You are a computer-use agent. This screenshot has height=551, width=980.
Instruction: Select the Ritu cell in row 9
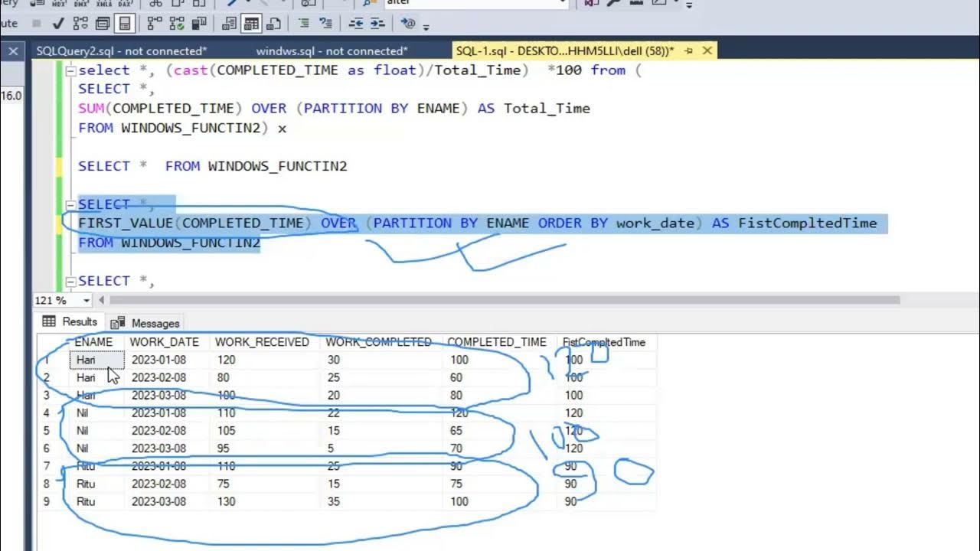96,502
